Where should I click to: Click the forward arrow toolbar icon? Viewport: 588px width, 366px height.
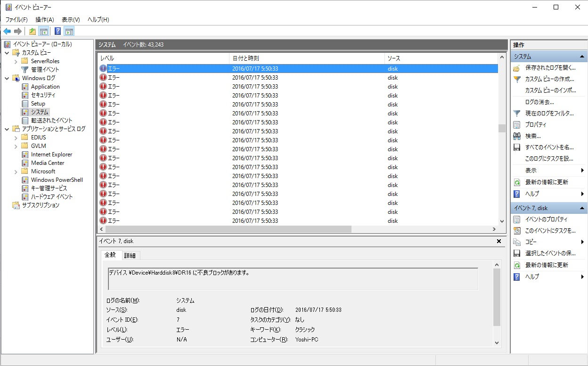point(18,32)
